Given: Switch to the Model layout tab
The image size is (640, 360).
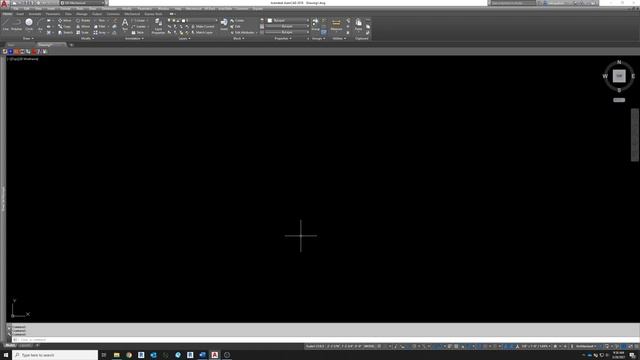Looking at the screenshot, I should (10, 346).
